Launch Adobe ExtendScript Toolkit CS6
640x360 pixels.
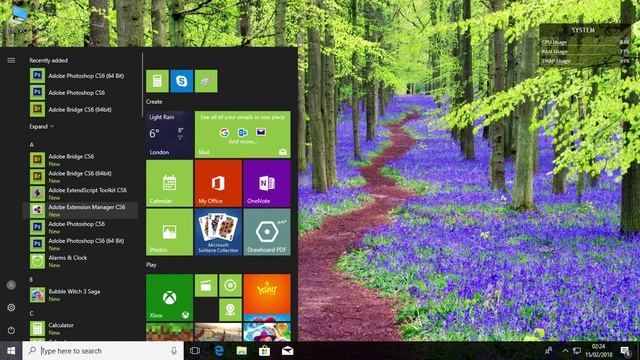click(x=80, y=193)
